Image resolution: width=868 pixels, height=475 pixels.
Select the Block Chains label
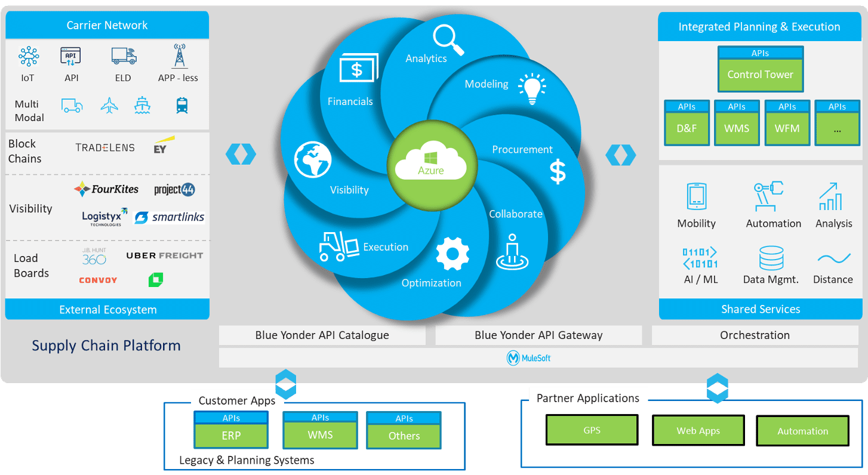pyautogui.click(x=25, y=151)
